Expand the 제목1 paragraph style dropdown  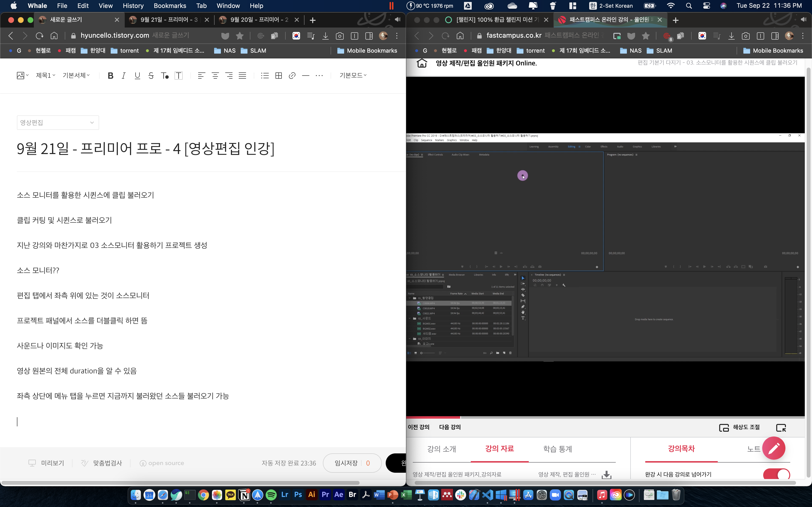pyautogui.click(x=46, y=75)
